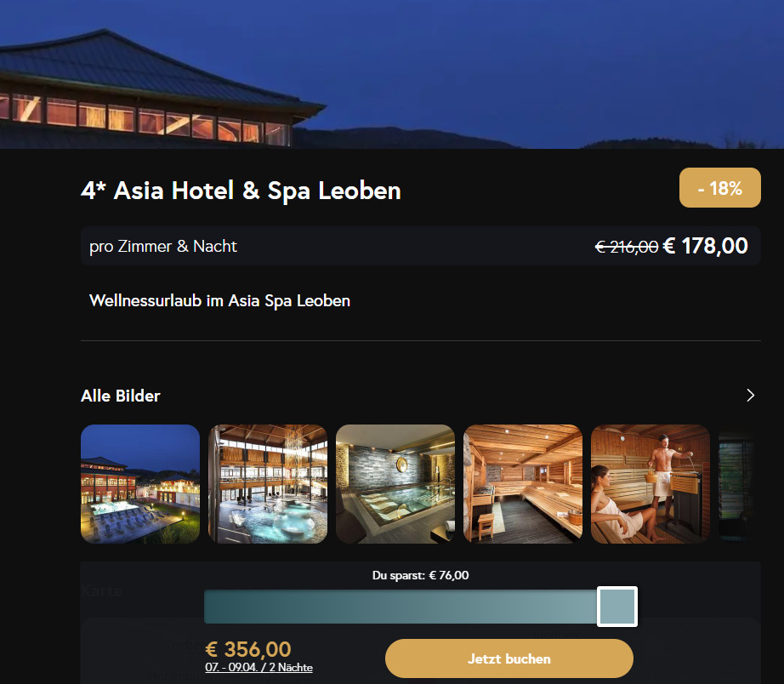
Task: Click the Wellnessurlaub im Asia Spa Leoben text
Action: coord(219,300)
